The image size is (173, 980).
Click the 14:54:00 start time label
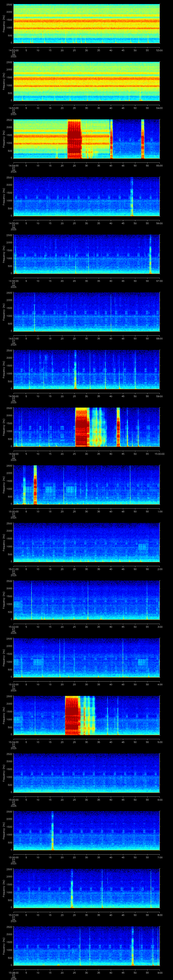13,166
